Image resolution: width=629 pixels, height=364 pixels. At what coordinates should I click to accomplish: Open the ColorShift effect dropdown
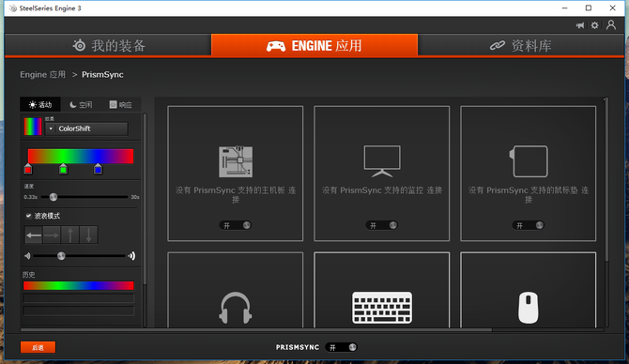click(86, 129)
